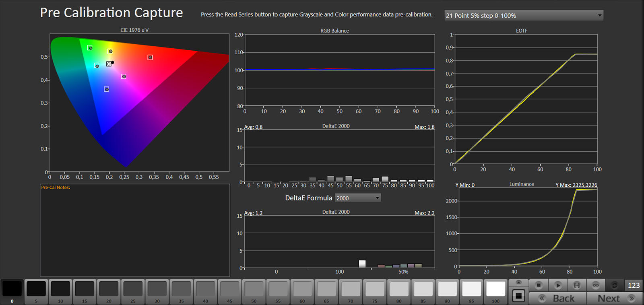The width and height of the screenshot is (644, 305).
Task: Click the large black square pattern icon
Action: click(x=518, y=296)
